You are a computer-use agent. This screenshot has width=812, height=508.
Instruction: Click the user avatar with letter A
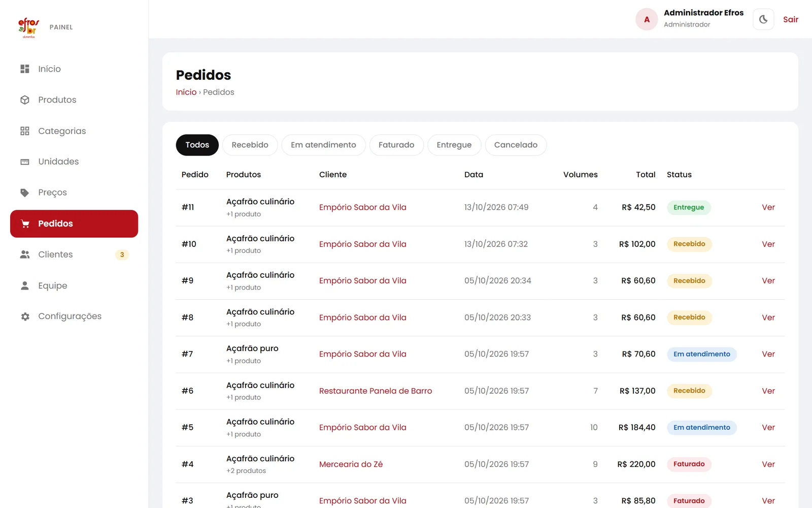(647, 19)
